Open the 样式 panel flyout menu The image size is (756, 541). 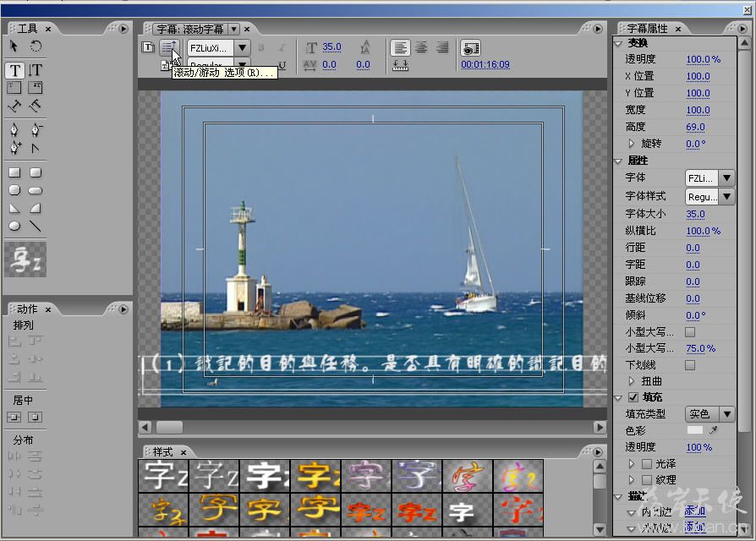[598, 452]
